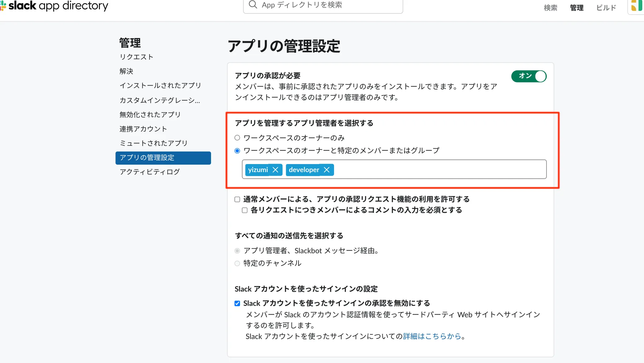Open インストールされたアプリ in sidebar

click(160, 85)
